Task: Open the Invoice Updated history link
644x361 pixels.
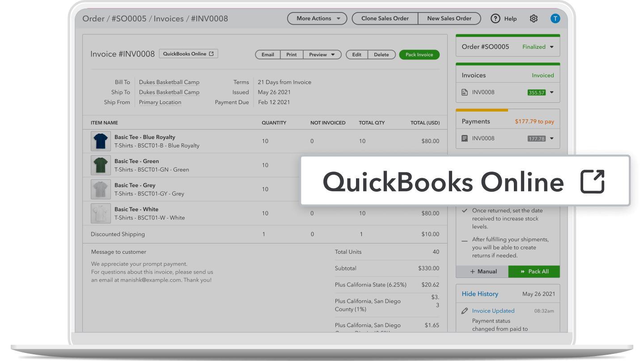Action: (493, 311)
